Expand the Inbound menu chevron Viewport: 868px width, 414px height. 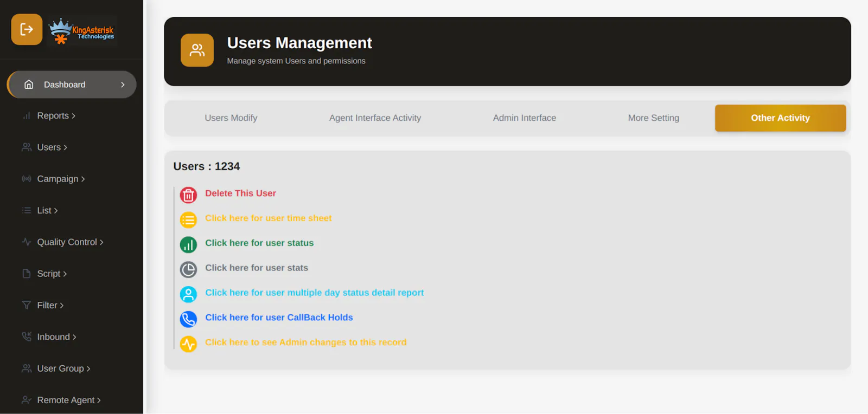click(74, 337)
